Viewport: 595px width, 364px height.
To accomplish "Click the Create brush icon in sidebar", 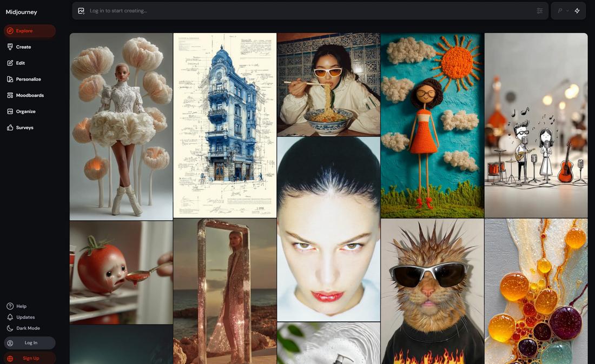I will coord(10,47).
